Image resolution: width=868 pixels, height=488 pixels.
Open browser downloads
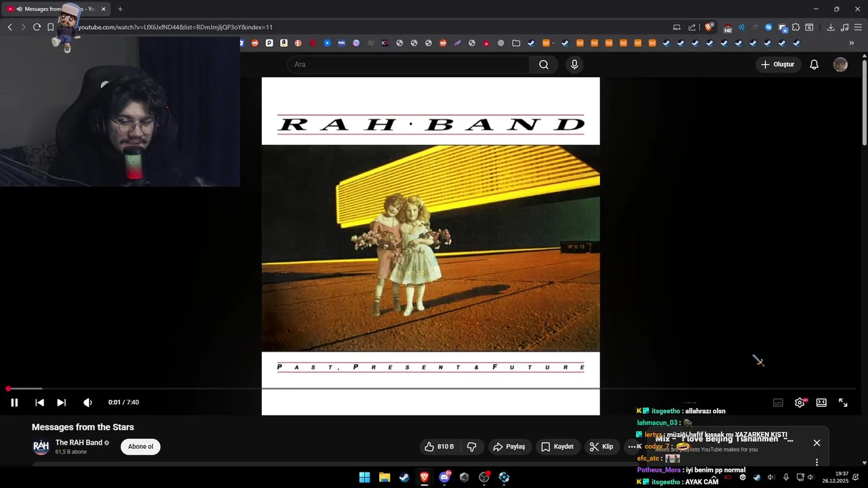coord(831,27)
